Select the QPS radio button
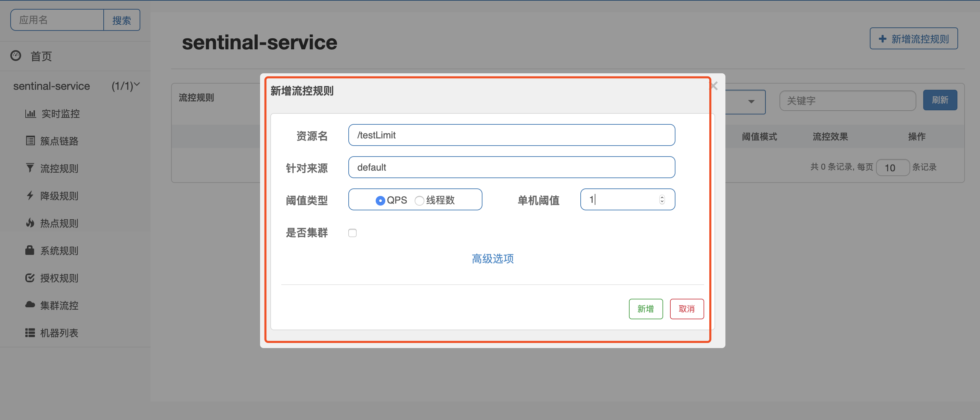 [380, 200]
